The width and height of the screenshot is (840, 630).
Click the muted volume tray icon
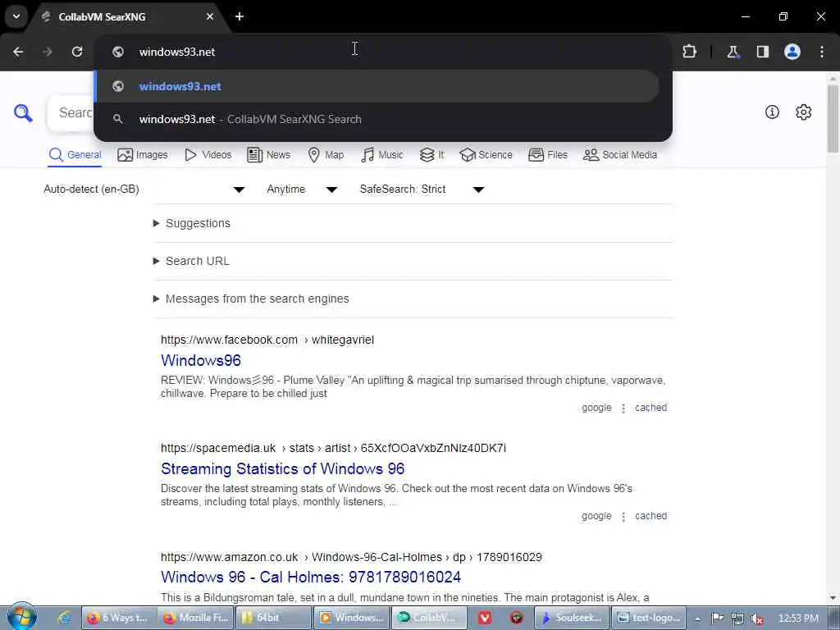757,619
